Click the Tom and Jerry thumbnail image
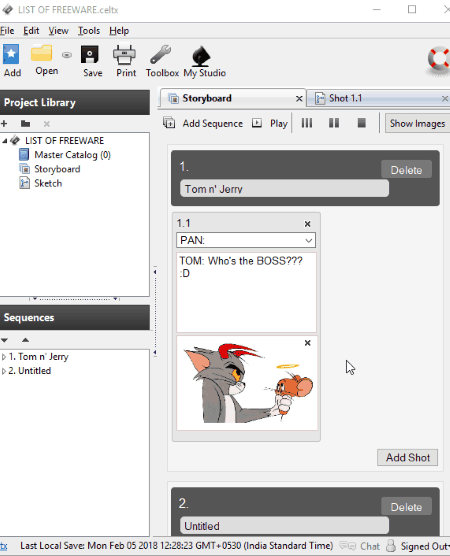 coord(247,383)
